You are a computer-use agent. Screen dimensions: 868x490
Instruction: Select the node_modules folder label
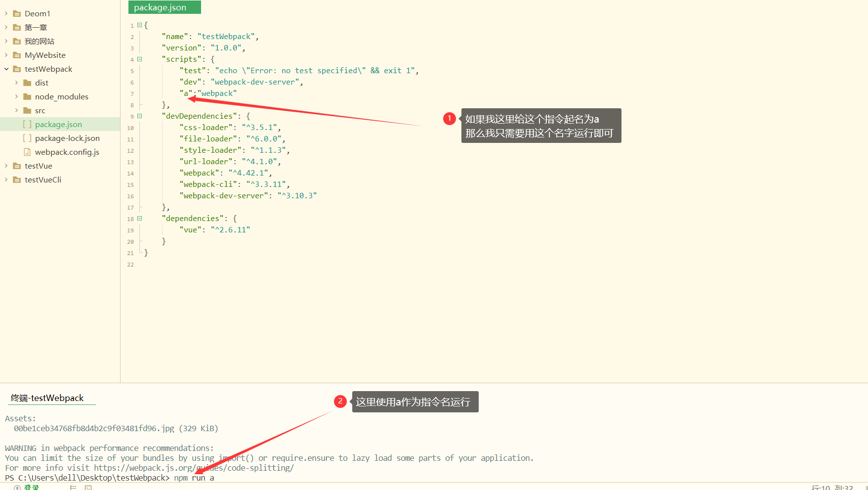click(62, 97)
